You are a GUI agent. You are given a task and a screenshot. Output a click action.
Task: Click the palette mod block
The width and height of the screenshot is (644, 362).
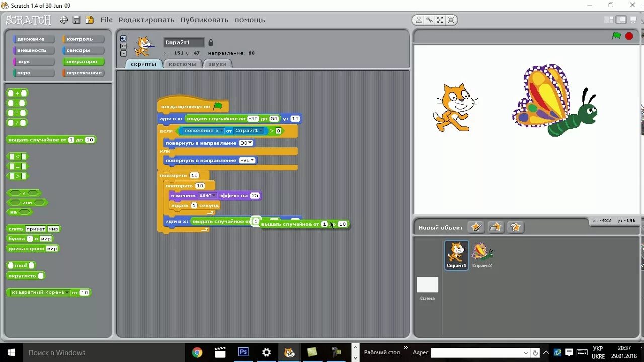pos(21,265)
